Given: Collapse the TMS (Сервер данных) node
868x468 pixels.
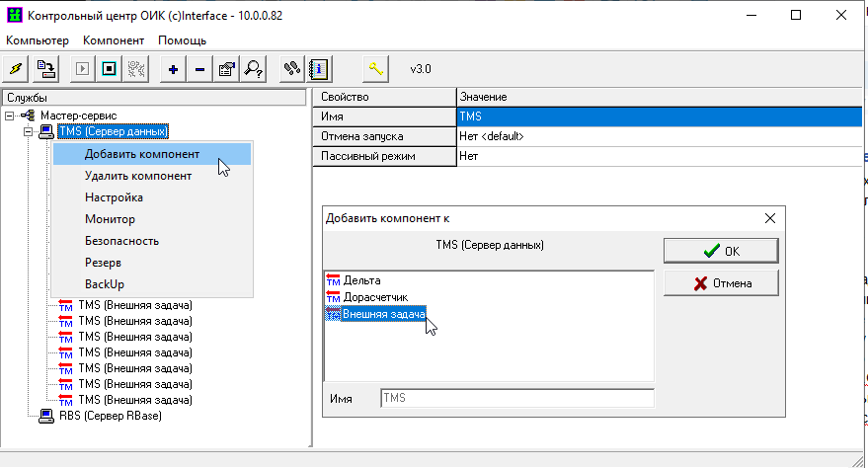Looking at the screenshot, I should pos(29,131).
